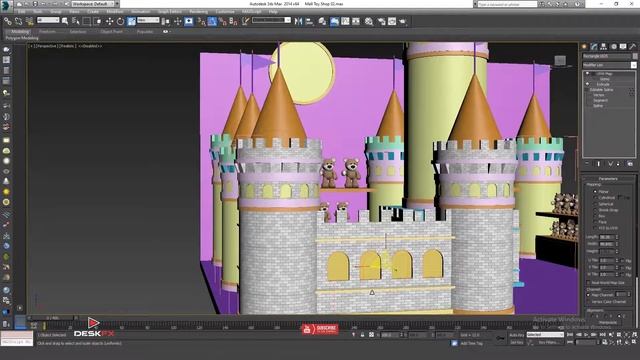Activate the Select and Move tool

[109, 21]
